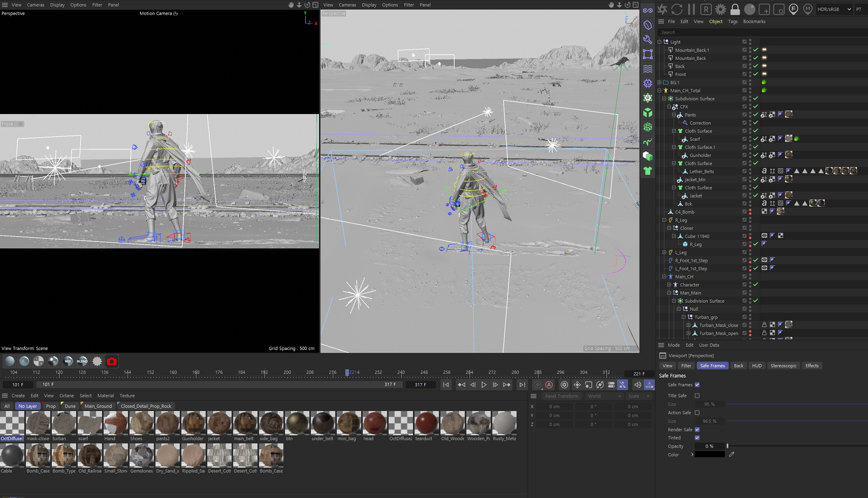
Task: Open the HDR/sRGB color space dropdown
Action: 834,9
